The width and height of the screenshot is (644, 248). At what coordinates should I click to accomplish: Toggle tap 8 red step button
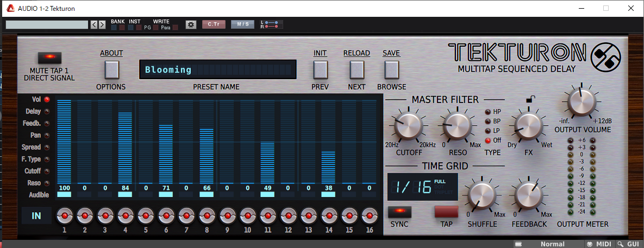(207, 215)
